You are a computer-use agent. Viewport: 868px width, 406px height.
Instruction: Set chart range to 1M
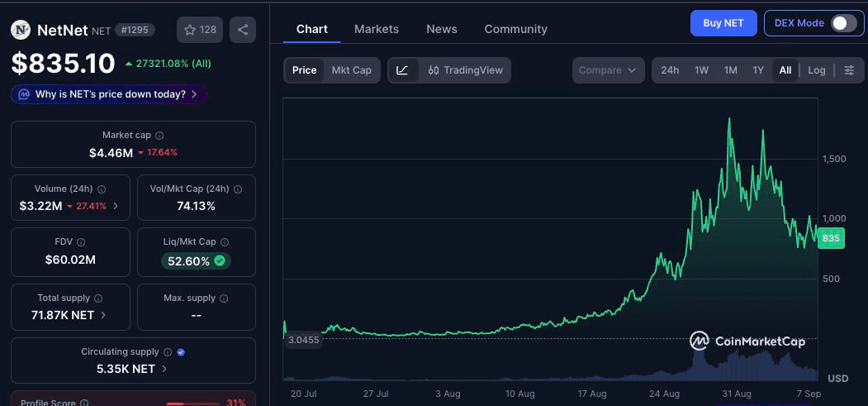tap(731, 70)
